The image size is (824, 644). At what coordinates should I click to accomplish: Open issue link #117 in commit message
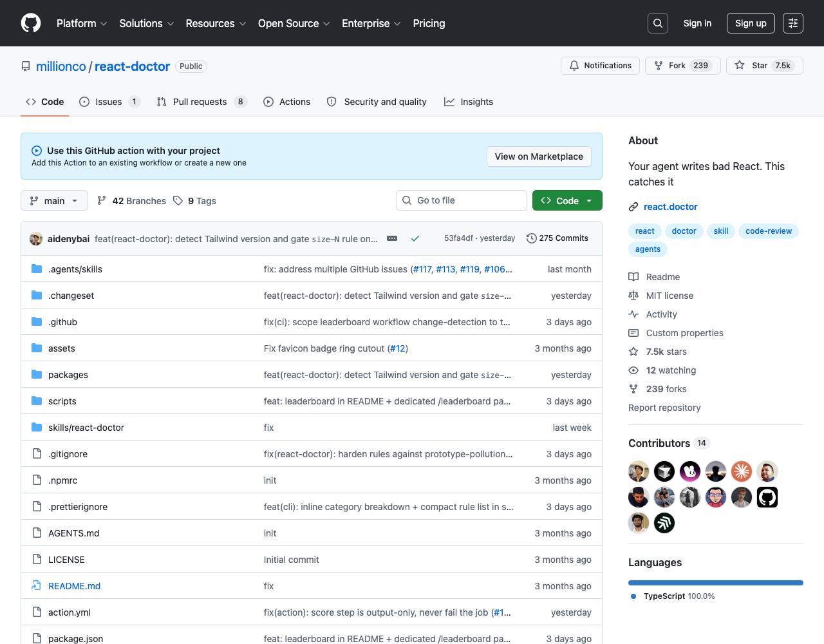tap(422, 269)
